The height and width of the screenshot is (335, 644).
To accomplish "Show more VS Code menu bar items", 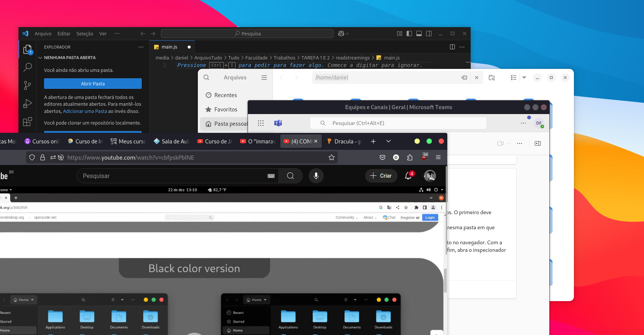I will [117, 33].
